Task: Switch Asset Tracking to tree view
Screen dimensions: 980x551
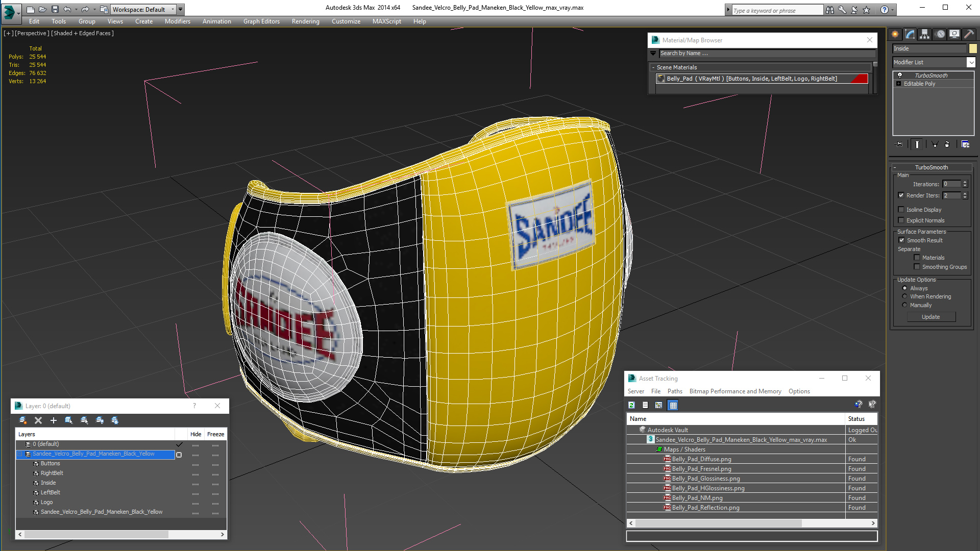Action: click(659, 405)
